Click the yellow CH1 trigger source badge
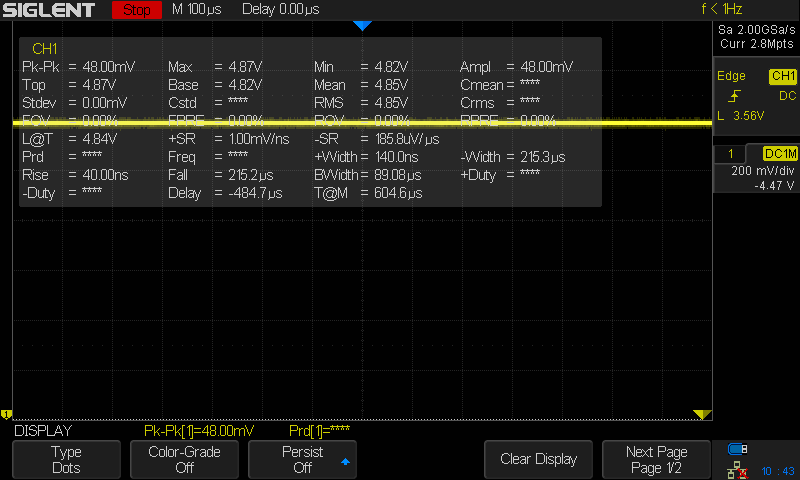The image size is (800, 480). [x=782, y=76]
